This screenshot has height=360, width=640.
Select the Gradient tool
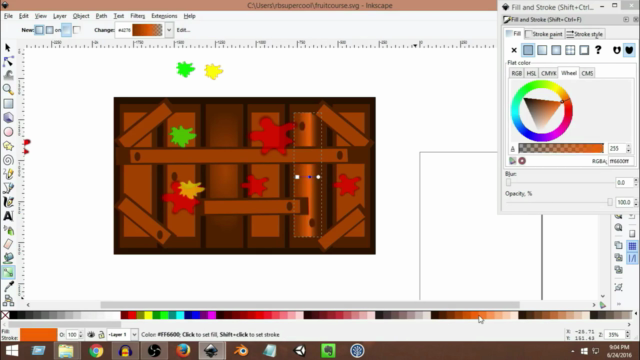[8, 272]
